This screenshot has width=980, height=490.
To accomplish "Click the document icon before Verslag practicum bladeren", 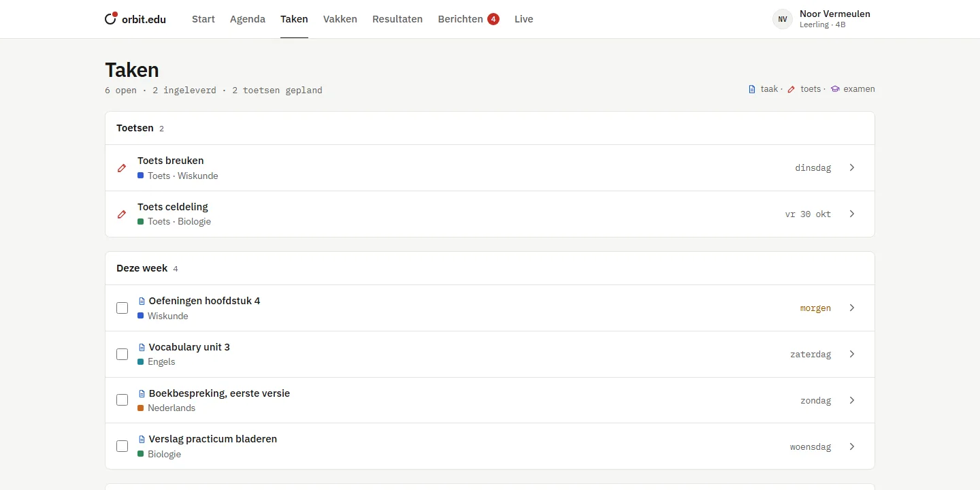I will click(x=142, y=439).
